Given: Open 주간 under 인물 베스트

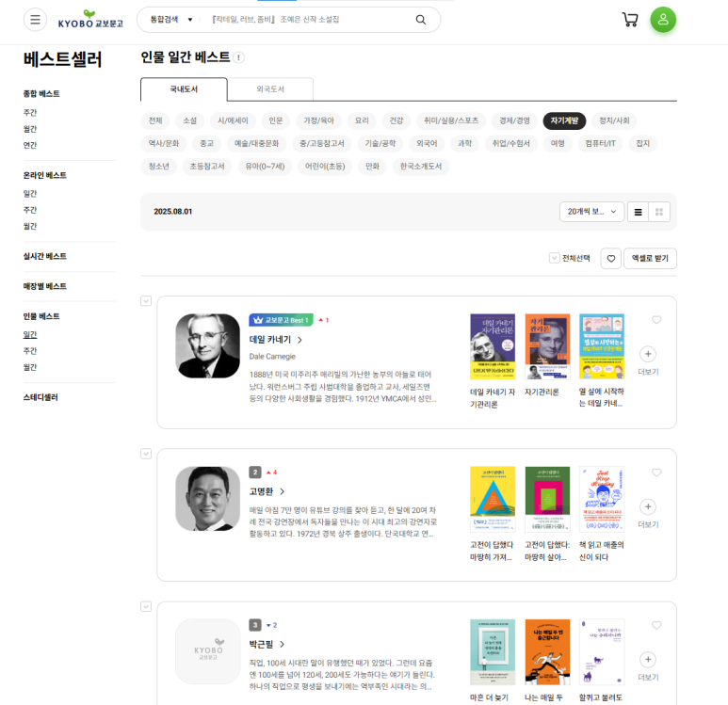Looking at the screenshot, I should pos(30,351).
